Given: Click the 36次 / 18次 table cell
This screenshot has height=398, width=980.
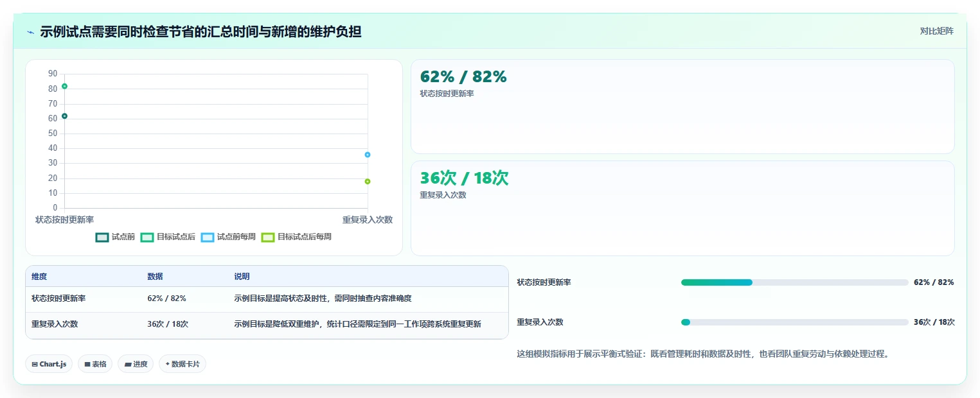Looking at the screenshot, I should click(x=168, y=324).
